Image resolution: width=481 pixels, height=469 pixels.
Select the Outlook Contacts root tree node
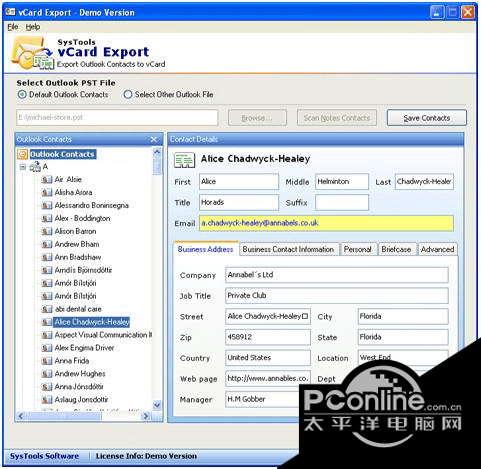63,154
